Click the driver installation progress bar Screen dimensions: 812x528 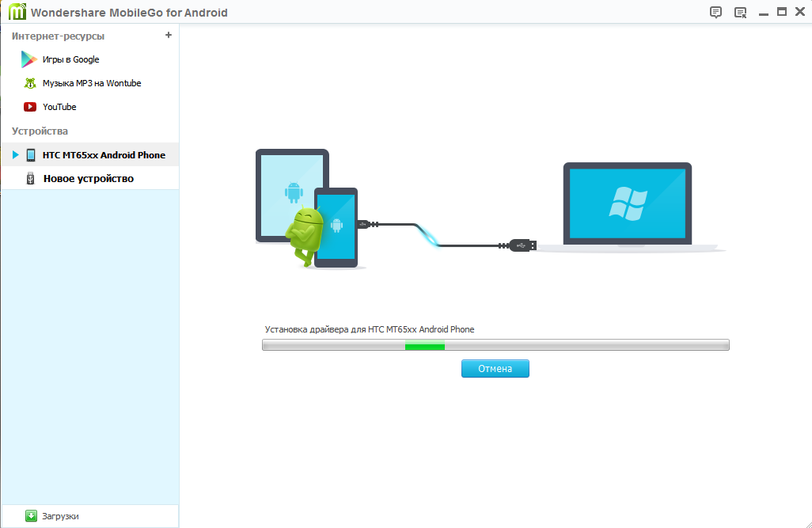pos(495,345)
